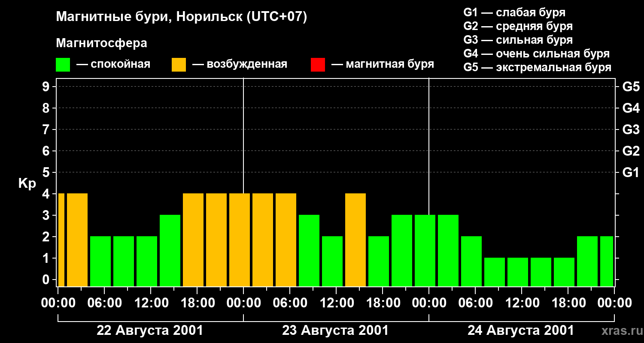Image resolution: width=644 pixels, height=343 pixels.
Task: Click the date label '23 Августа 2001'
Action: (x=335, y=331)
